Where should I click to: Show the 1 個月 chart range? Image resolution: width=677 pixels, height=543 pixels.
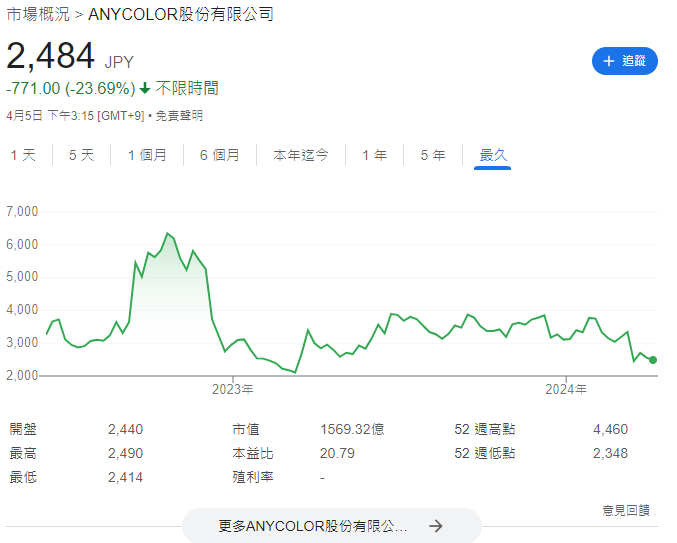tap(147, 155)
